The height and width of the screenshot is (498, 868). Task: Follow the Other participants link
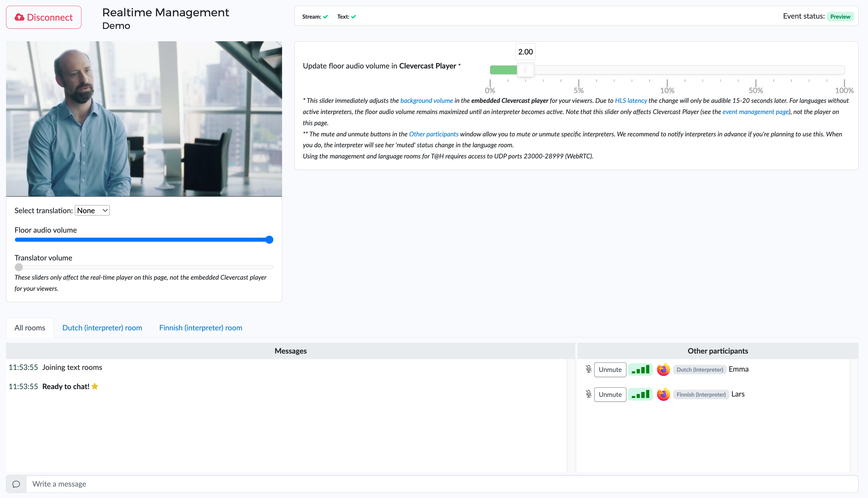point(433,134)
